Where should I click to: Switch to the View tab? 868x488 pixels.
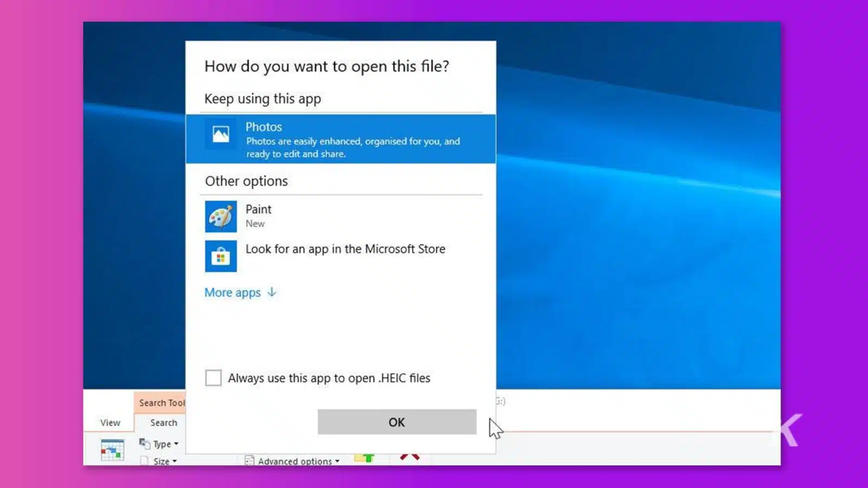pos(110,422)
